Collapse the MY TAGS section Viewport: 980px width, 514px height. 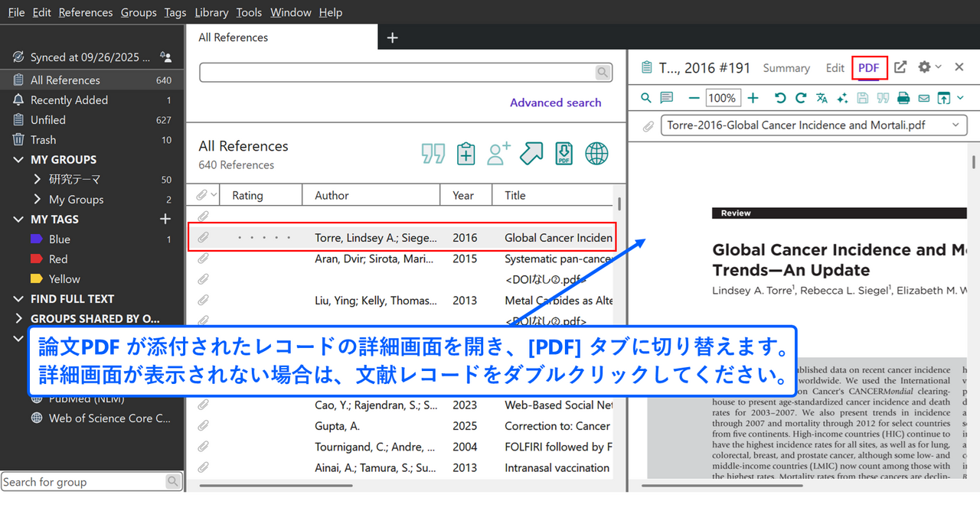coord(19,220)
